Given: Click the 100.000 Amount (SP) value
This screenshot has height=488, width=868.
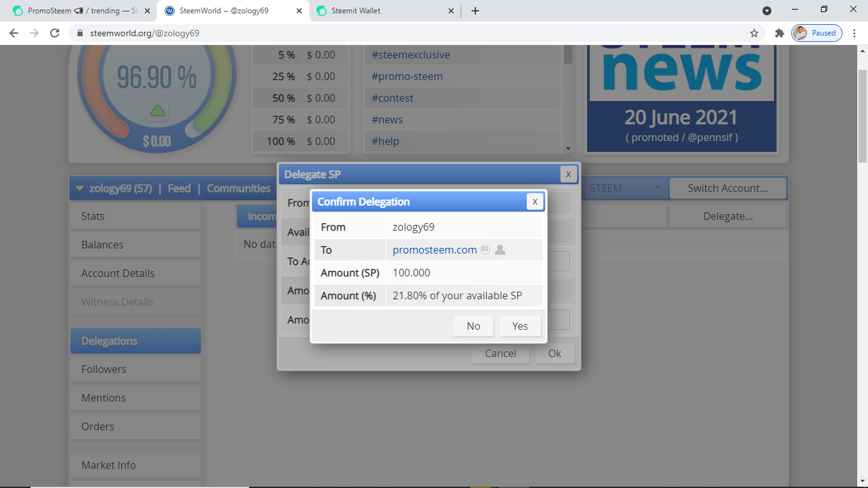Looking at the screenshot, I should pyautogui.click(x=411, y=273).
